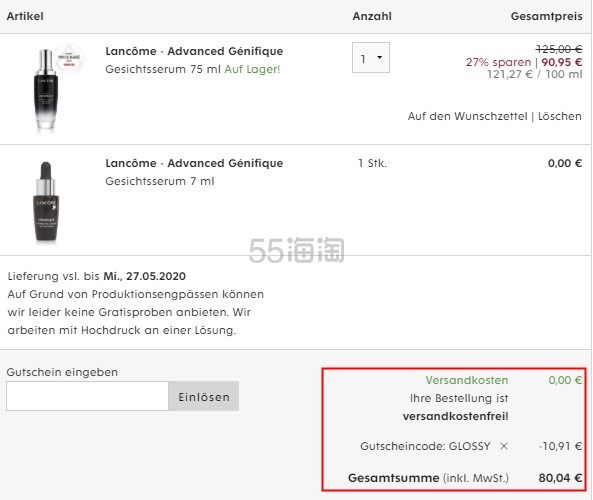This screenshot has height=500, width=593.
Task: Open the 75 ml Génifique serum product image
Action: [x=46, y=89]
